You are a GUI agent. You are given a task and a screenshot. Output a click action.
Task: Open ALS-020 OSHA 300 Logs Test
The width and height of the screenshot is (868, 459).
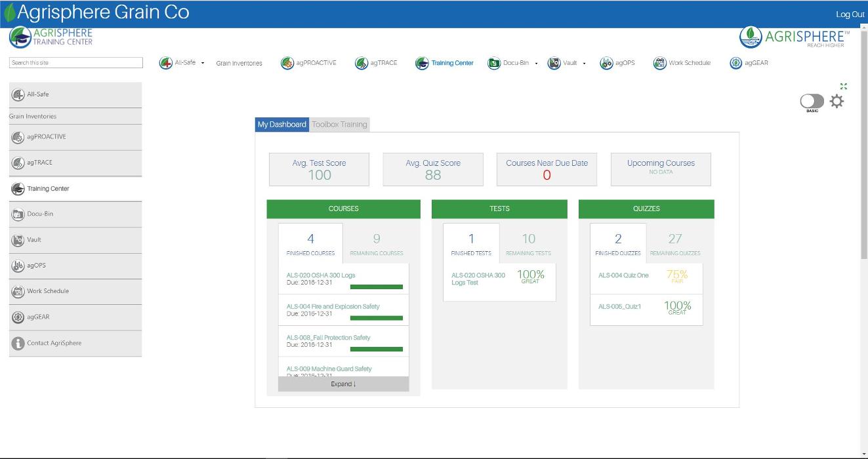[x=478, y=279]
